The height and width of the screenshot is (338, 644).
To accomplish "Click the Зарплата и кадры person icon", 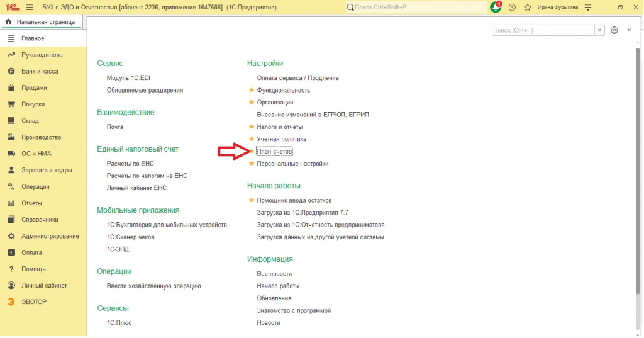I will [x=11, y=170].
